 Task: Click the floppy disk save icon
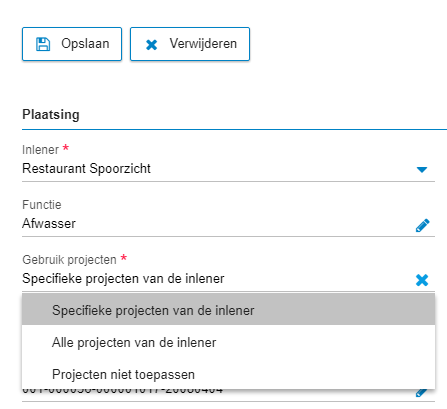pos(43,44)
